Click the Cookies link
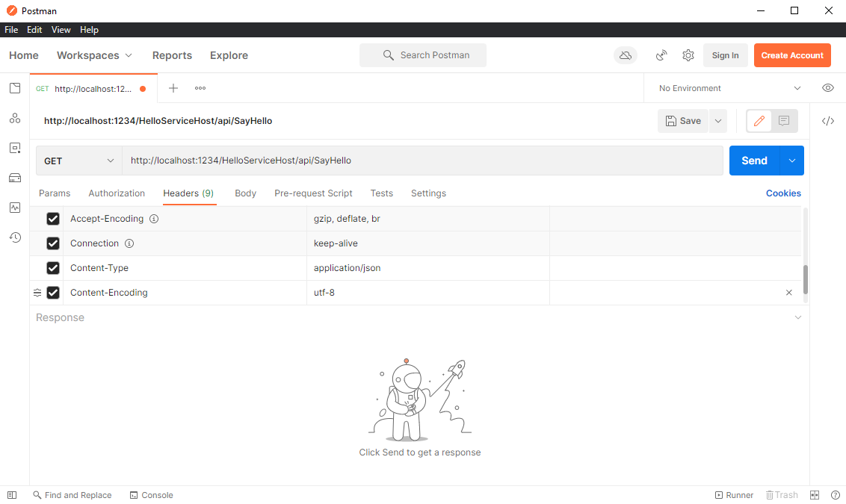846x504 pixels. tap(783, 193)
